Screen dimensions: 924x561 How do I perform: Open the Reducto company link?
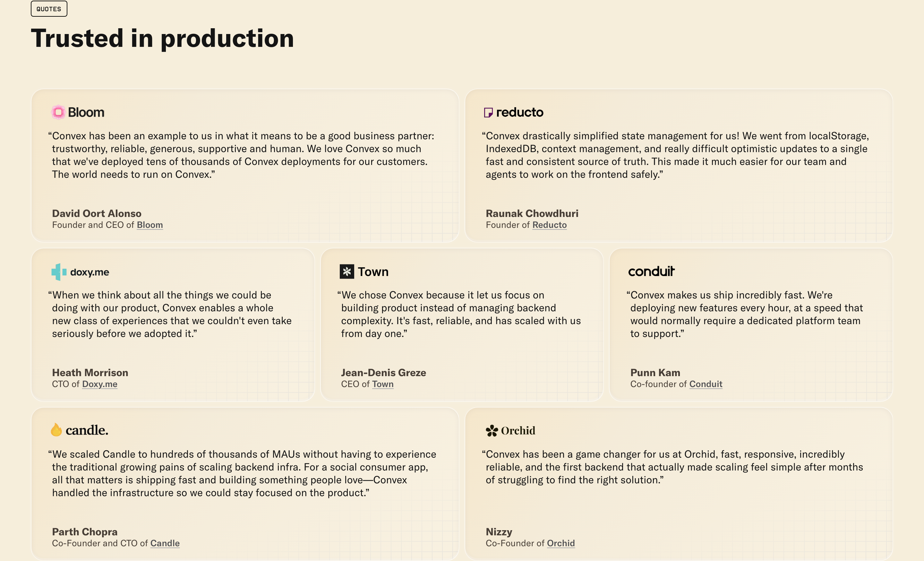pos(549,225)
